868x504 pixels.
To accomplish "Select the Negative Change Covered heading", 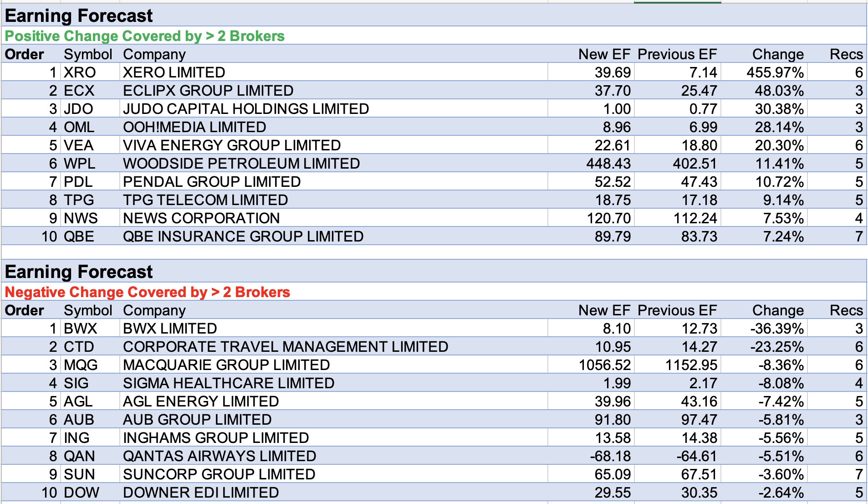I will 147,292.
